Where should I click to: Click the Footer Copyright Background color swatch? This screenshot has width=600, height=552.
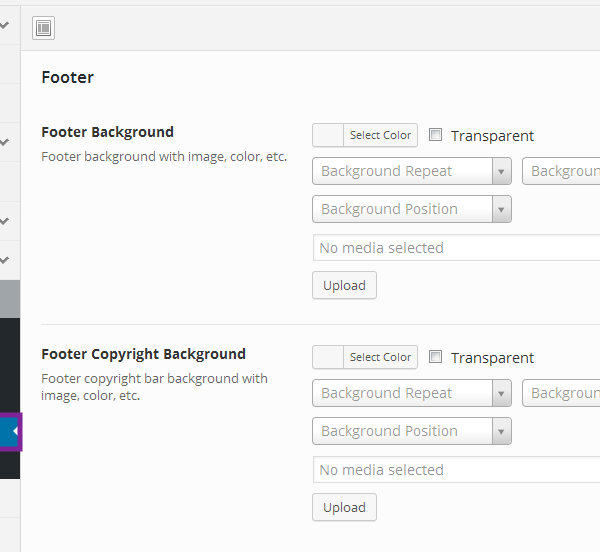pyautogui.click(x=328, y=357)
